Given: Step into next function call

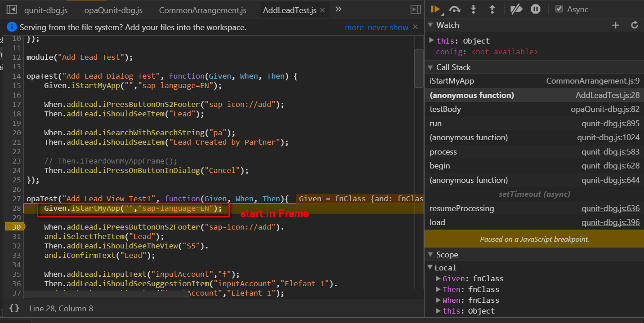Looking at the screenshot, I should (x=474, y=9).
